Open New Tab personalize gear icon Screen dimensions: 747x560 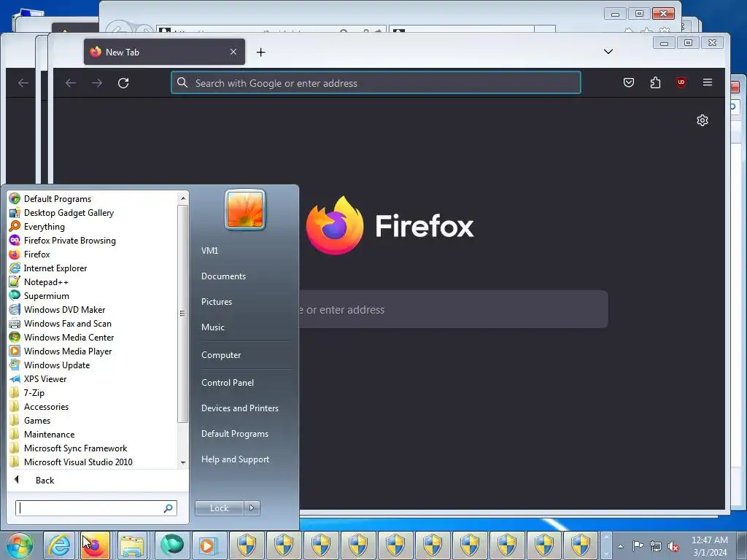coord(703,120)
